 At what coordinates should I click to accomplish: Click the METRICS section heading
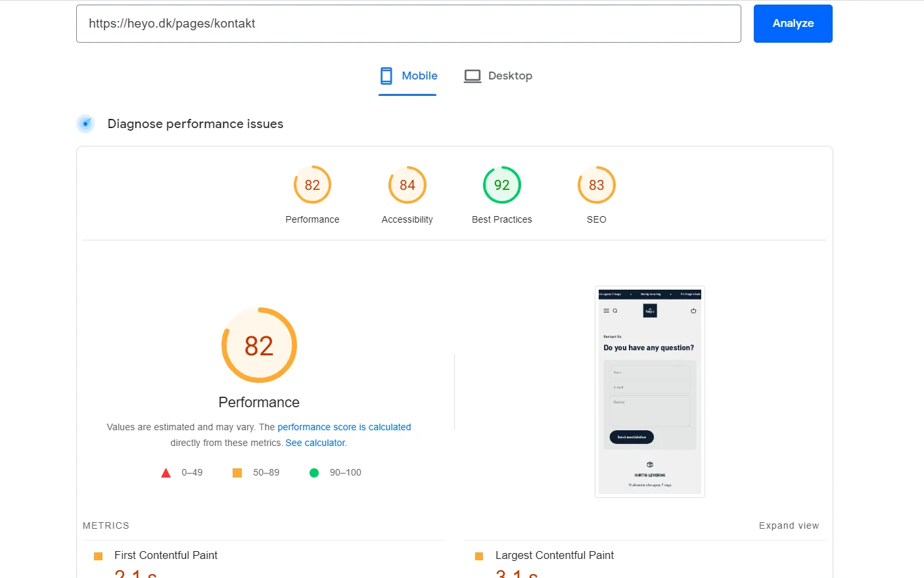pyautogui.click(x=106, y=525)
